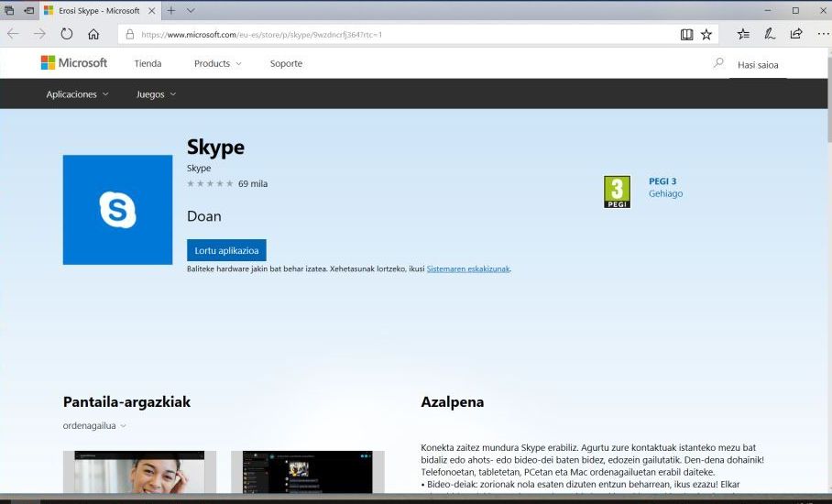Open the Favorites hub icon

(x=743, y=34)
